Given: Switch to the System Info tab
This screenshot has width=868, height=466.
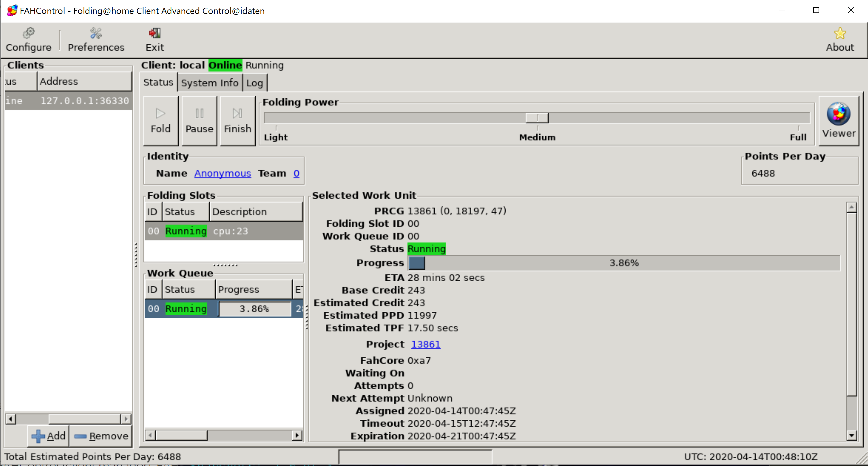Looking at the screenshot, I should (x=209, y=83).
